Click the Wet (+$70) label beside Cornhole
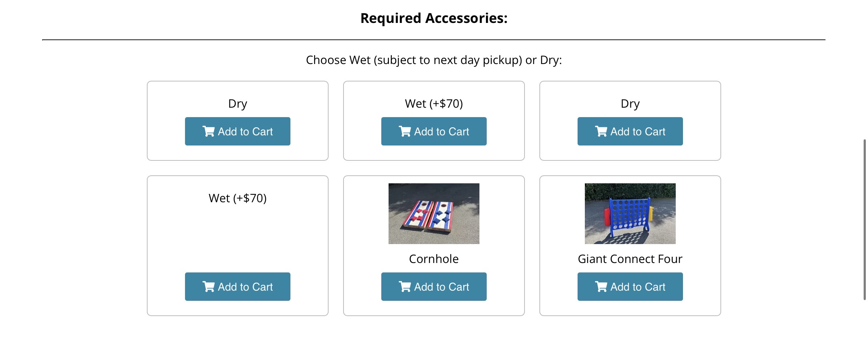 (237, 198)
